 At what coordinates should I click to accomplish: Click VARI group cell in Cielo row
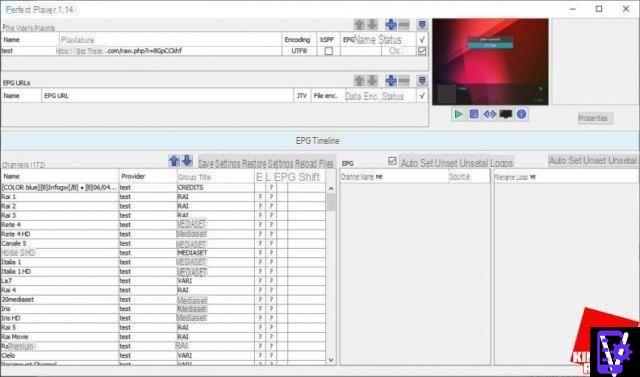click(x=216, y=355)
